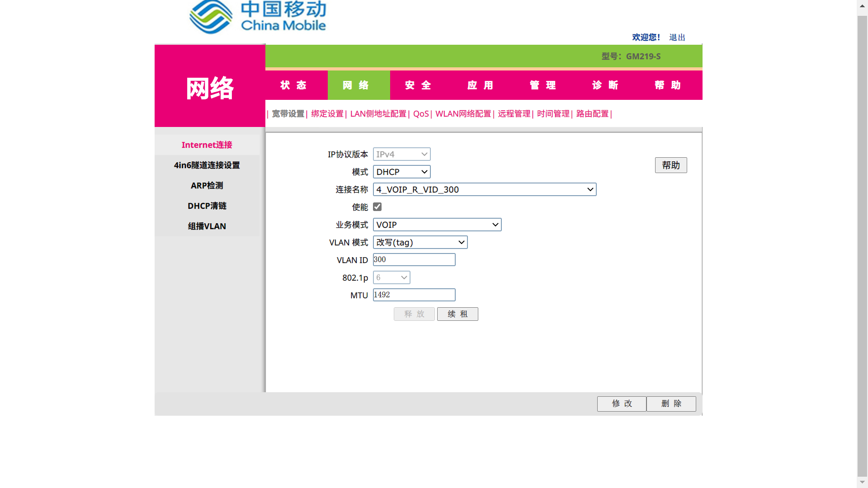The height and width of the screenshot is (488, 868).
Task: Switch to the 安全 security tab
Action: point(418,85)
